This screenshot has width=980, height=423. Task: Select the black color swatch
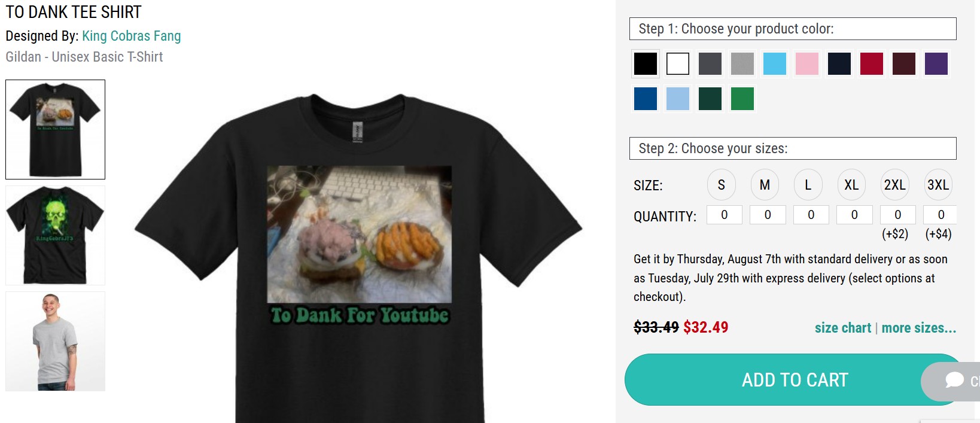click(x=646, y=63)
